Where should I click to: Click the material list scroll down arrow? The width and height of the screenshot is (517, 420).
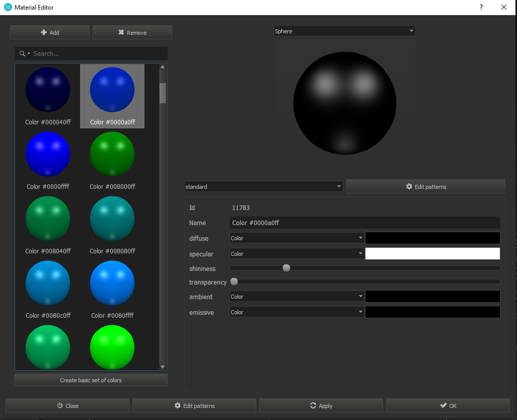click(163, 367)
